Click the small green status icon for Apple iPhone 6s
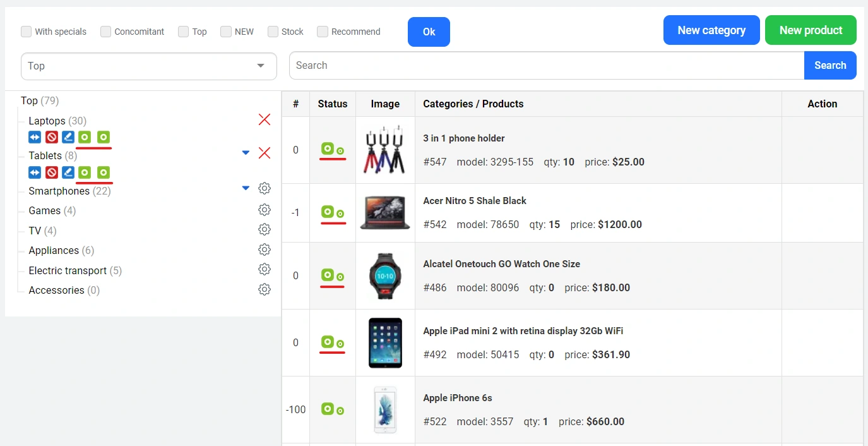 tap(340, 411)
